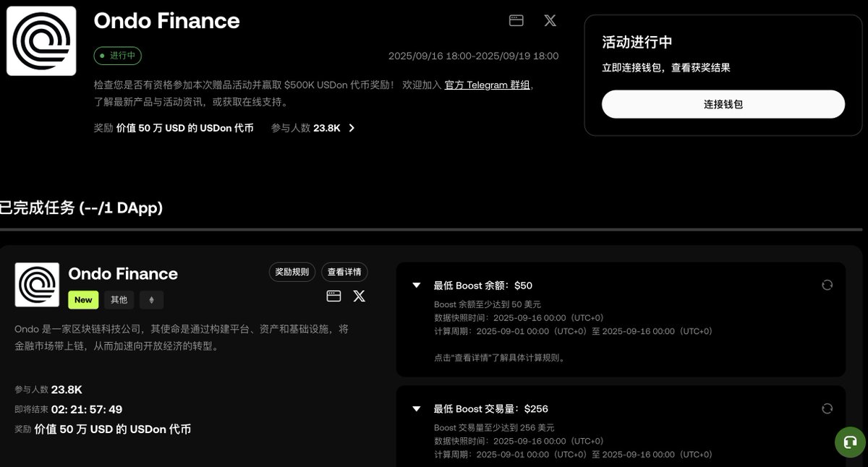Open website icon in top header
This screenshot has height=467, width=868.
(x=516, y=20)
